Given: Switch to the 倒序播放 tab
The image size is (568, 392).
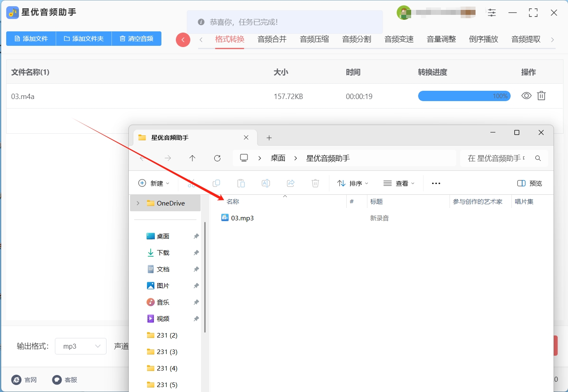Looking at the screenshot, I should tap(484, 39).
